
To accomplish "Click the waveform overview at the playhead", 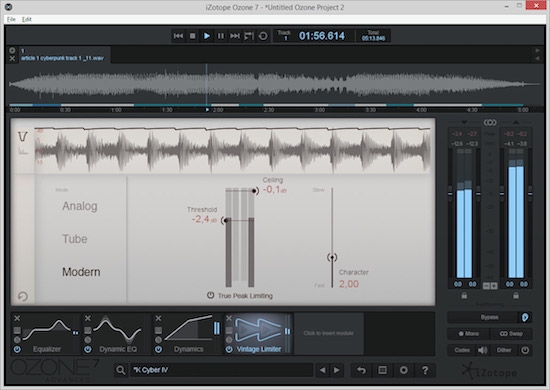I will tap(207, 84).
